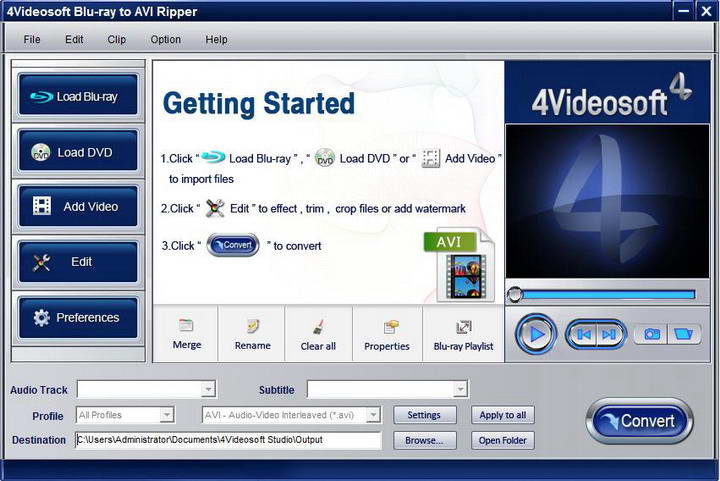
Task: Click the AVI file icon in Getting Started
Action: pyautogui.click(x=460, y=265)
